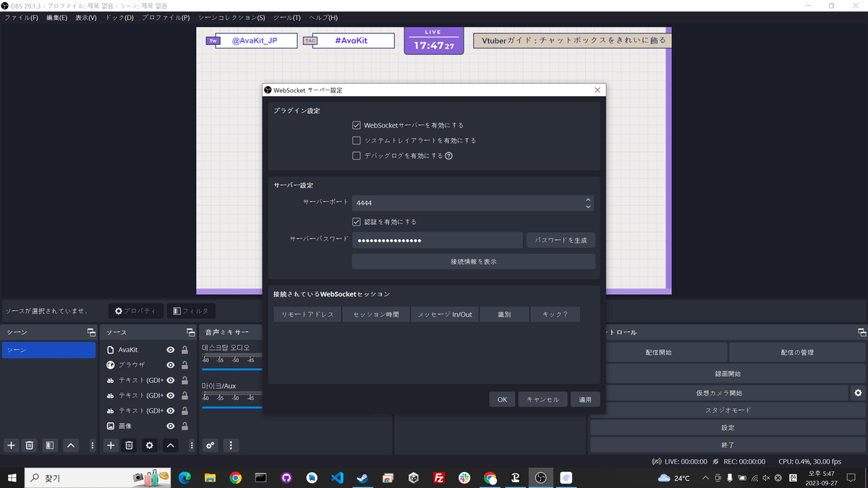Click the パスワードを生成 button
This screenshot has height=488, width=868.
[561, 239]
